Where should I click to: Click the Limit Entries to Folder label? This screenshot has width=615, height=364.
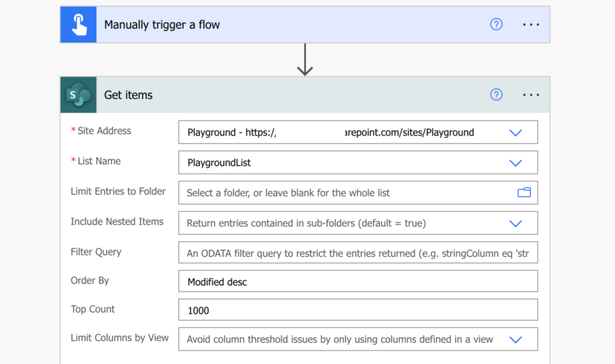(x=118, y=191)
